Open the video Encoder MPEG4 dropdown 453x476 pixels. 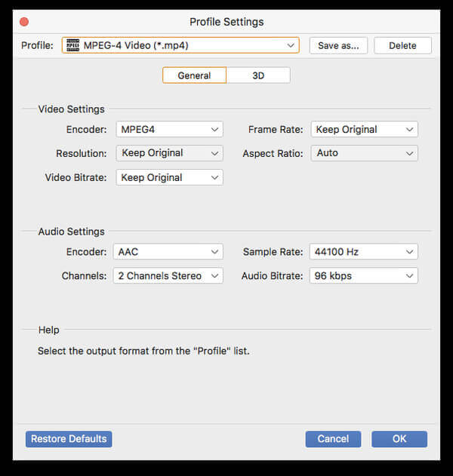point(169,129)
